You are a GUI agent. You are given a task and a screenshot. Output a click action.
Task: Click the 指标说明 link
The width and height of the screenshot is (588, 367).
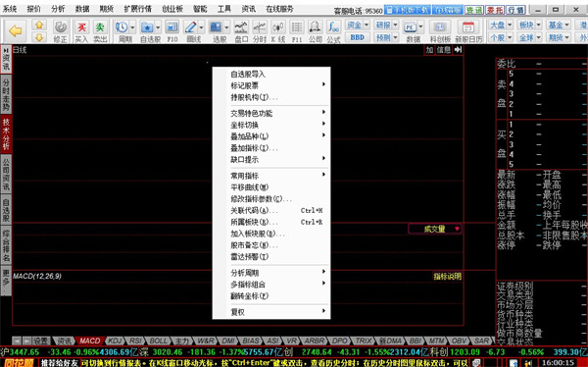(448, 277)
